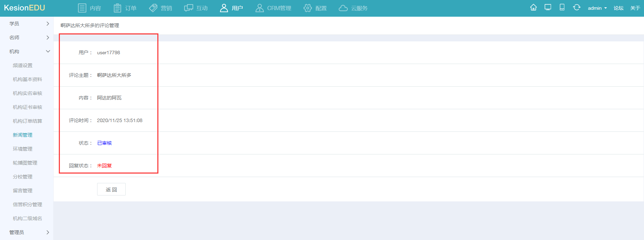
Task: Open the 配置 settings section
Action: (x=315, y=8)
